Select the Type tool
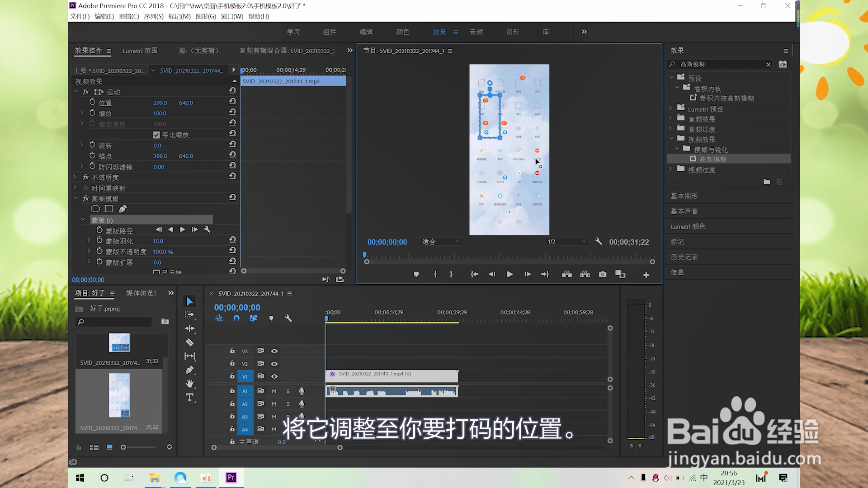 click(189, 397)
